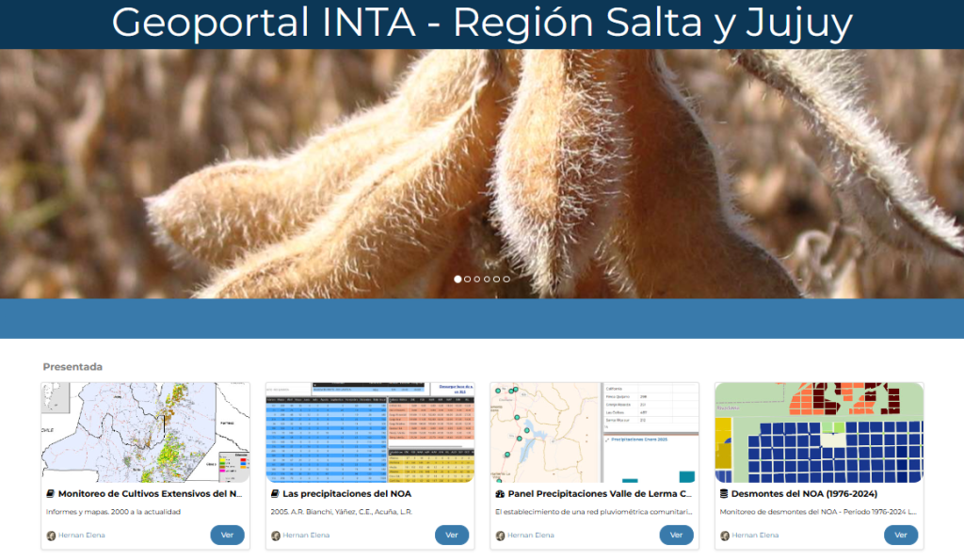Viewport: 964px width, 560px height.
Task: Click Hernan Elena avatar on Desmontes del NOA card
Action: point(724,536)
